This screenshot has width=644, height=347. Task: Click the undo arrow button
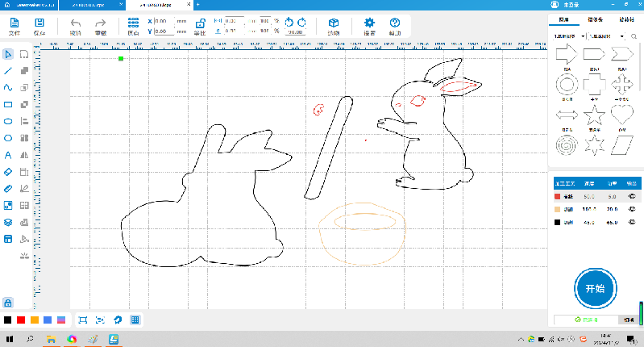[x=76, y=24]
